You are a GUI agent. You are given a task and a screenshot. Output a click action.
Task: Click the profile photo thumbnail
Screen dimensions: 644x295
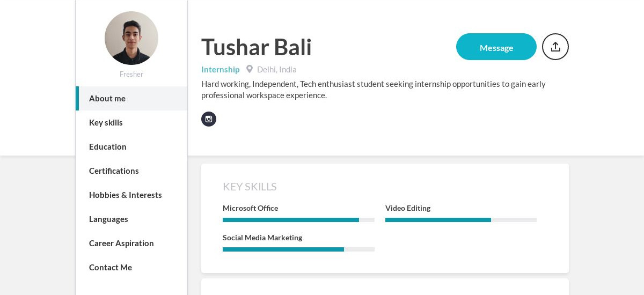point(131,38)
